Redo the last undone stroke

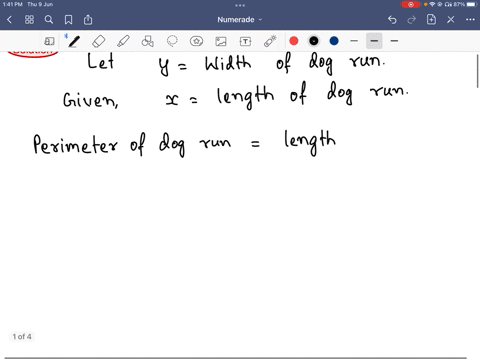[412, 20]
